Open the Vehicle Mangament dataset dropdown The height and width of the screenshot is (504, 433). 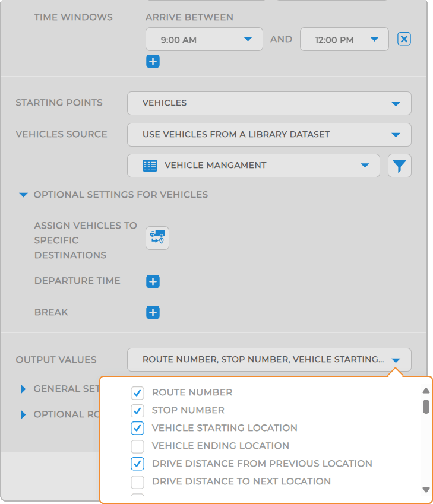254,166
